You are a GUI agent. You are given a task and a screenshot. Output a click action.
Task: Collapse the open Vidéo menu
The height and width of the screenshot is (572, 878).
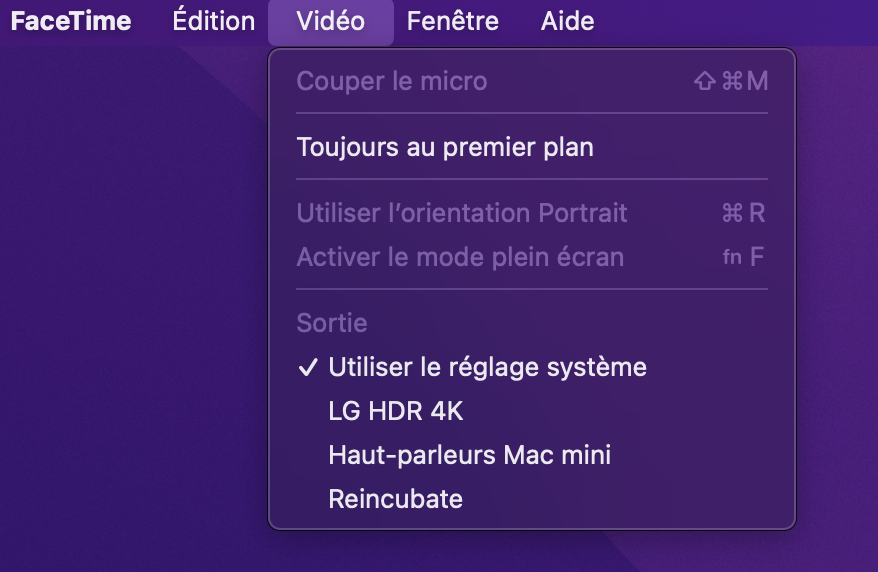[330, 21]
